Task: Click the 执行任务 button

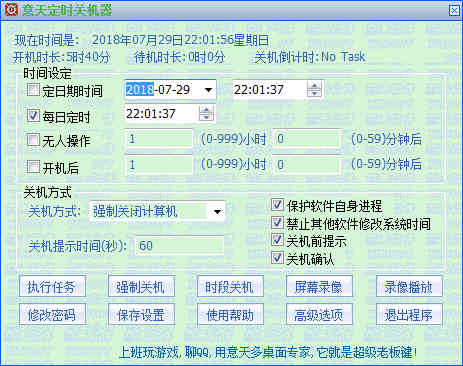Action: click(x=52, y=287)
